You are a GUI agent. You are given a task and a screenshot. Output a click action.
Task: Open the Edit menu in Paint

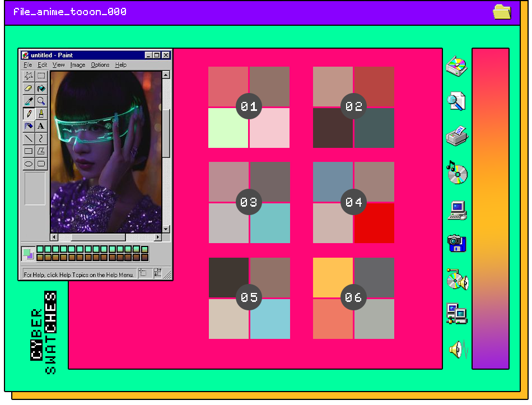[x=42, y=65]
